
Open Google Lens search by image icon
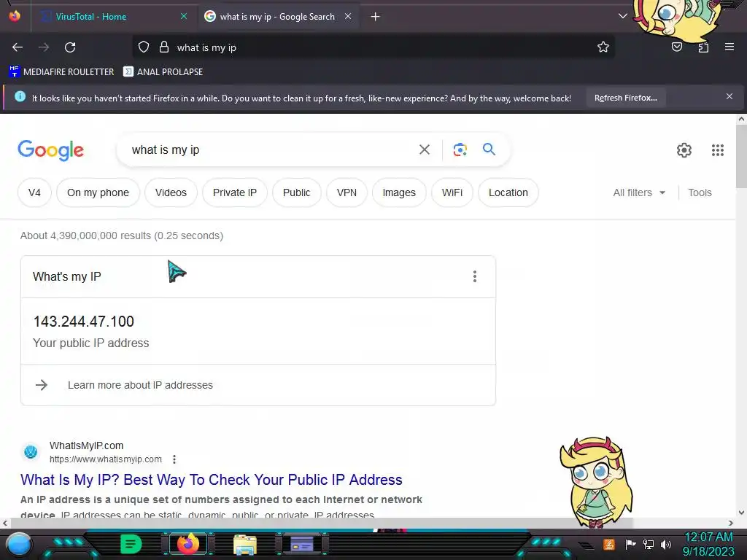(x=460, y=150)
